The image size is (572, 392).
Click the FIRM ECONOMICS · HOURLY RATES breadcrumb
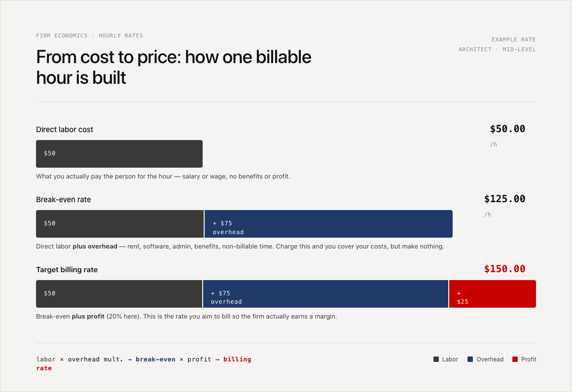89,36
